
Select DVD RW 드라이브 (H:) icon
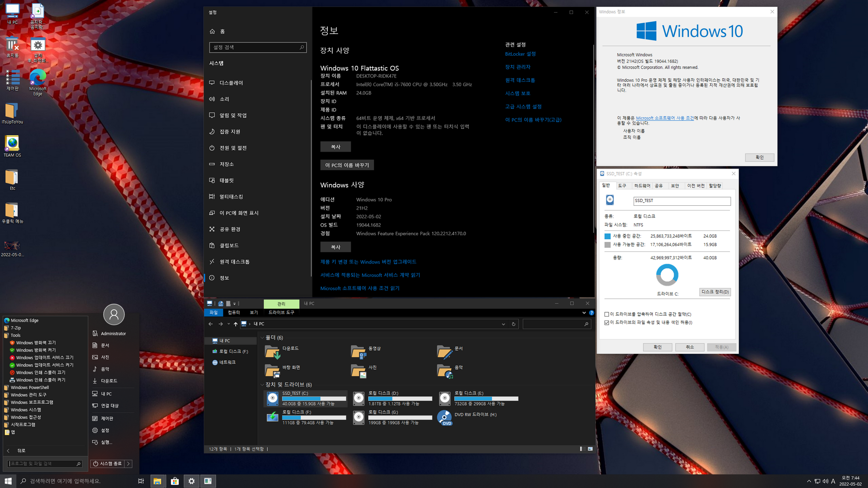(444, 417)
